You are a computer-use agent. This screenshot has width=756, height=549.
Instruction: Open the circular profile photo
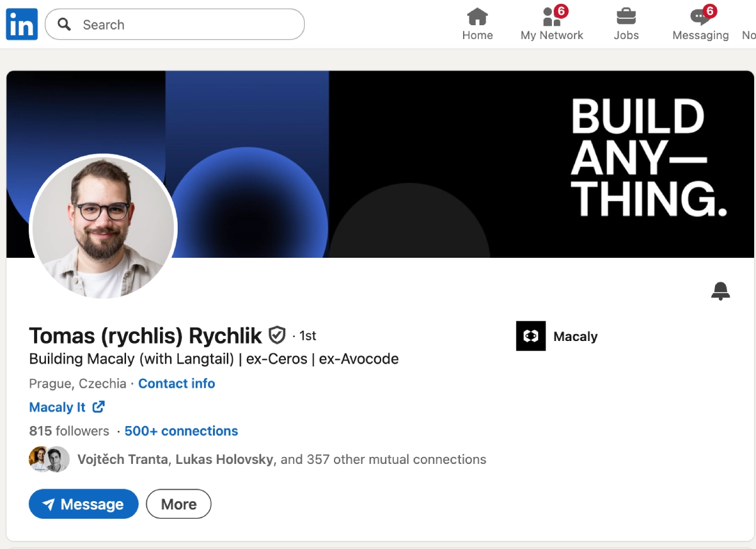[103, 227]
